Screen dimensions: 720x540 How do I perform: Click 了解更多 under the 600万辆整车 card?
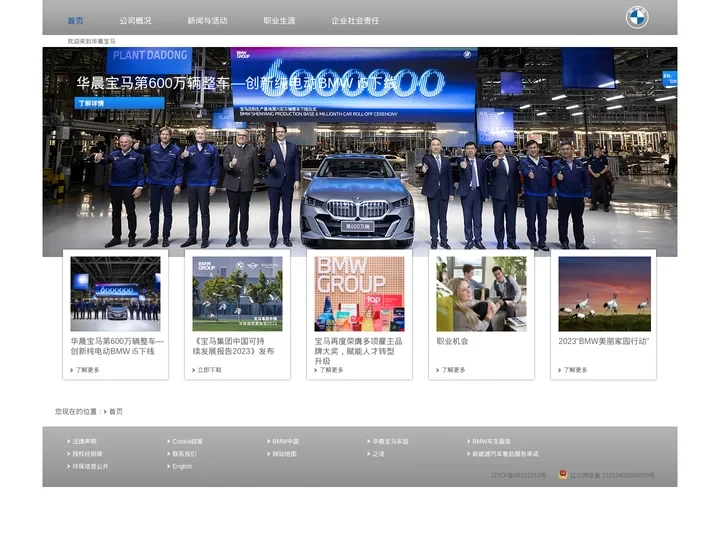[85, 370]
